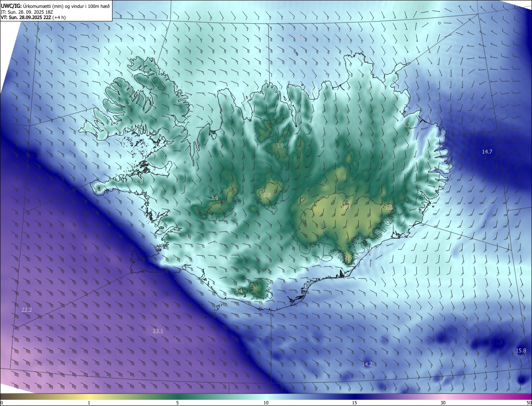
Task: Click the 14.7 value off the east coast
Action: pyautogui.click(x=487, y=152)
